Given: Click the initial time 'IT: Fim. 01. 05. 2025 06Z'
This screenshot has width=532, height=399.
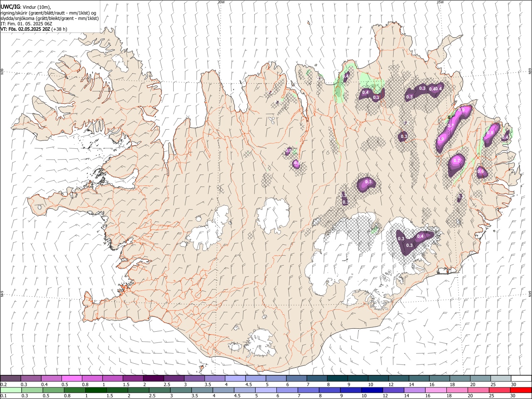Looking at the screenshot, I should [x=26, y=24].
